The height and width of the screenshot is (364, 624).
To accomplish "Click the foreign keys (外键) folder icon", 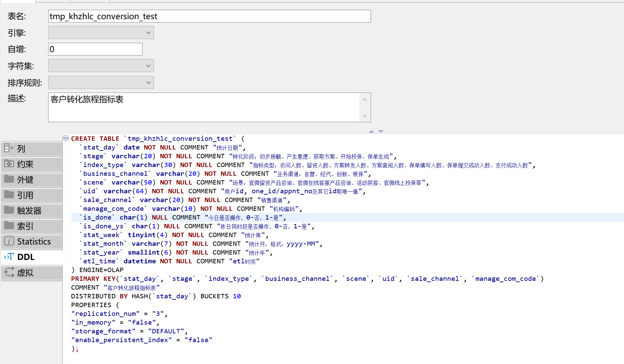I will 9,179.
